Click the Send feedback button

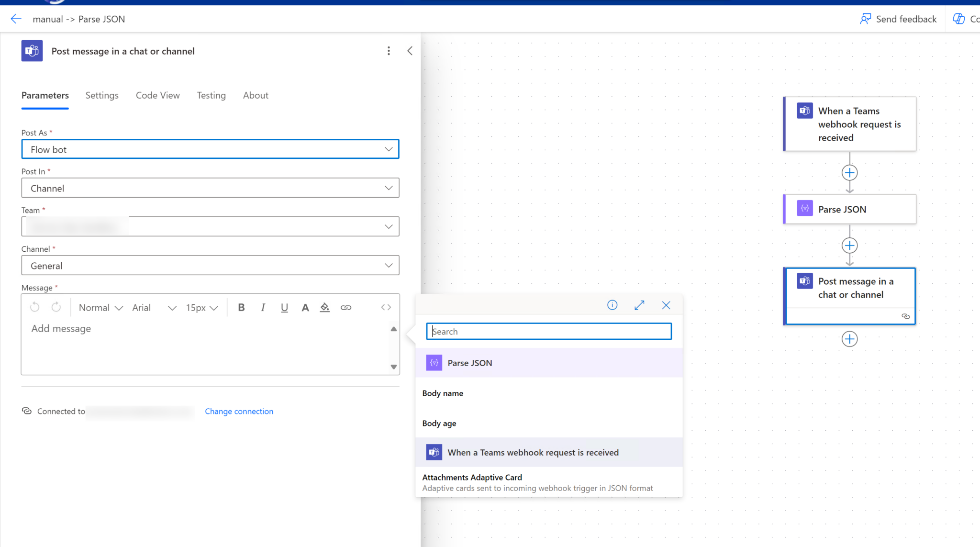[898, 19]
